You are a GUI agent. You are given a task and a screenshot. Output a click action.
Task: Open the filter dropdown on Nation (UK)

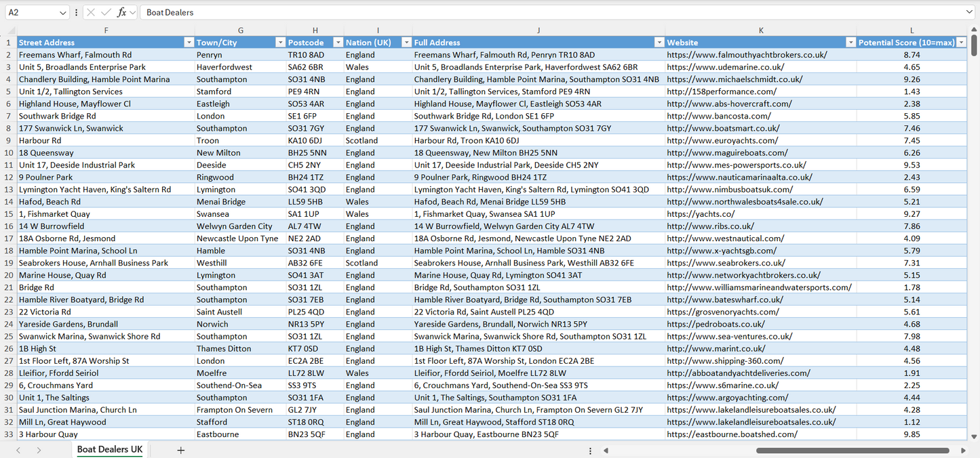coord(406,42)
